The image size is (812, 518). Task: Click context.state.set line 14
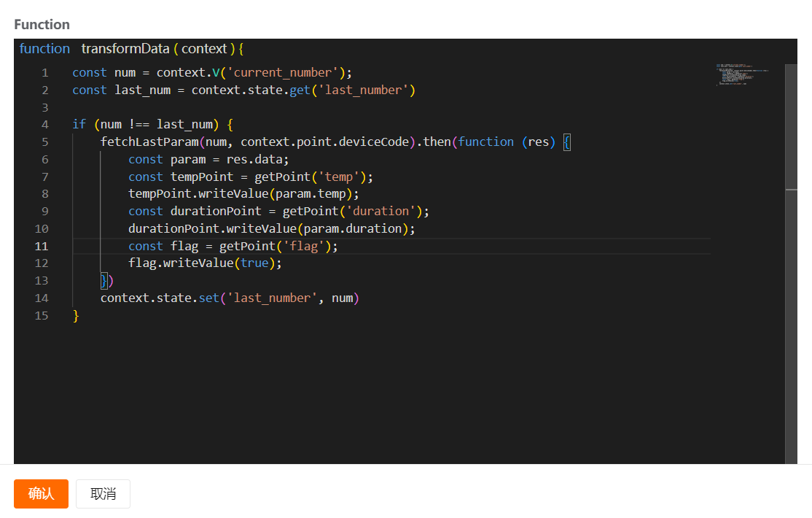[x=230, y=298]
